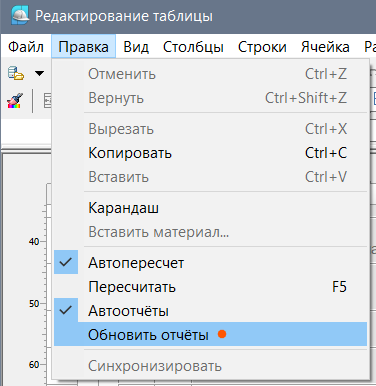Click the partially hidden table icon beside the paintbrush
The height and width of the screenshot is (386, 376).
coord(48,101)
